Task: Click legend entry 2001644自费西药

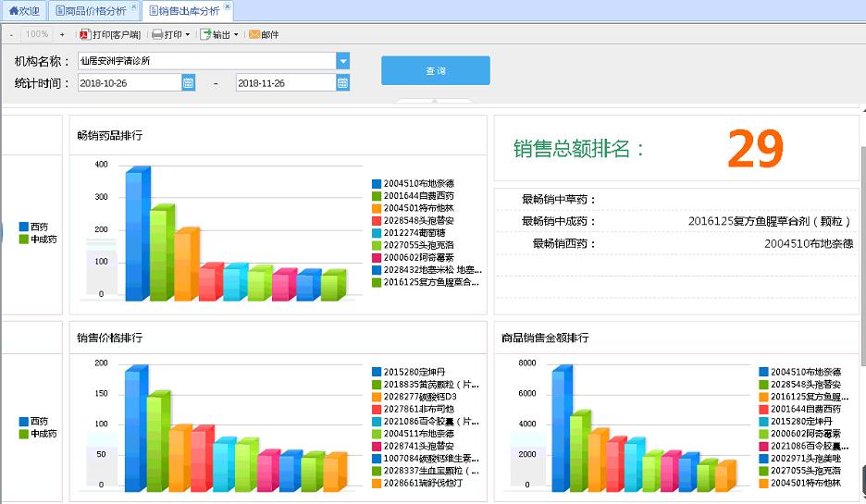Action: pos(414,195)
